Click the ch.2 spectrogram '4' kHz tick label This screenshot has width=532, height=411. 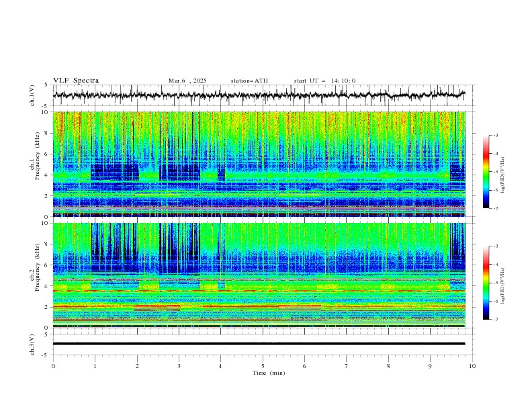coord(47,286)
